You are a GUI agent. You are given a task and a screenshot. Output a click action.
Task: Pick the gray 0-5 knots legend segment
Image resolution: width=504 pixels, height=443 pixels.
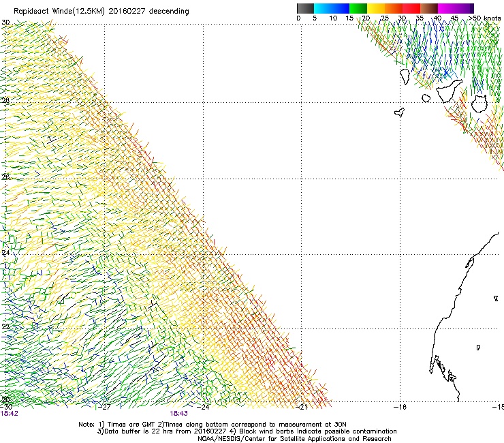click(x=305, y=8)
